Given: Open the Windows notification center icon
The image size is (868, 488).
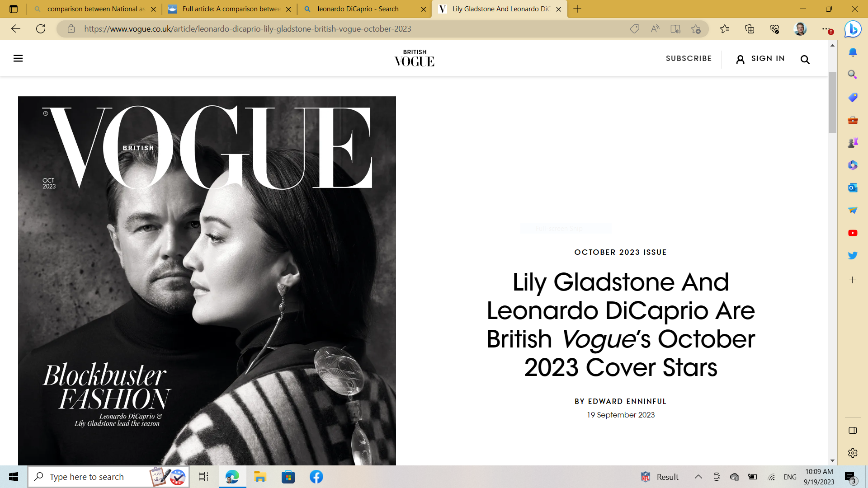Looking at the screenshot, I should coord(850,477).
